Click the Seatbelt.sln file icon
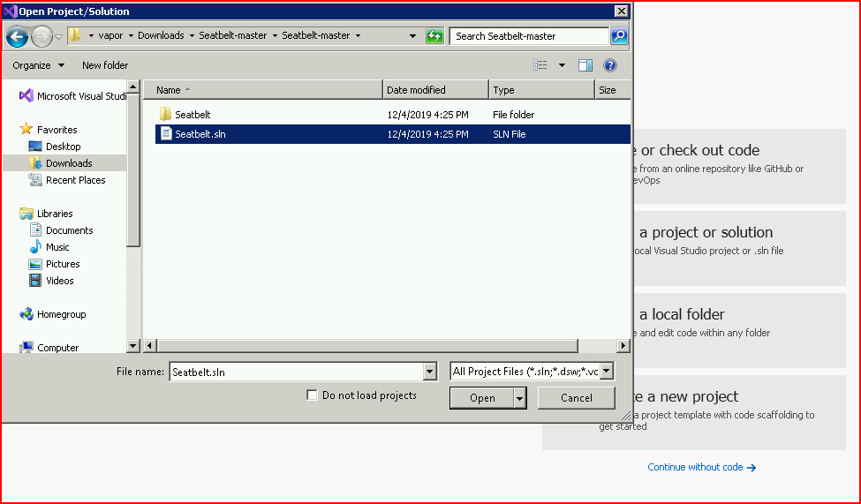 (x=166, y=134)
